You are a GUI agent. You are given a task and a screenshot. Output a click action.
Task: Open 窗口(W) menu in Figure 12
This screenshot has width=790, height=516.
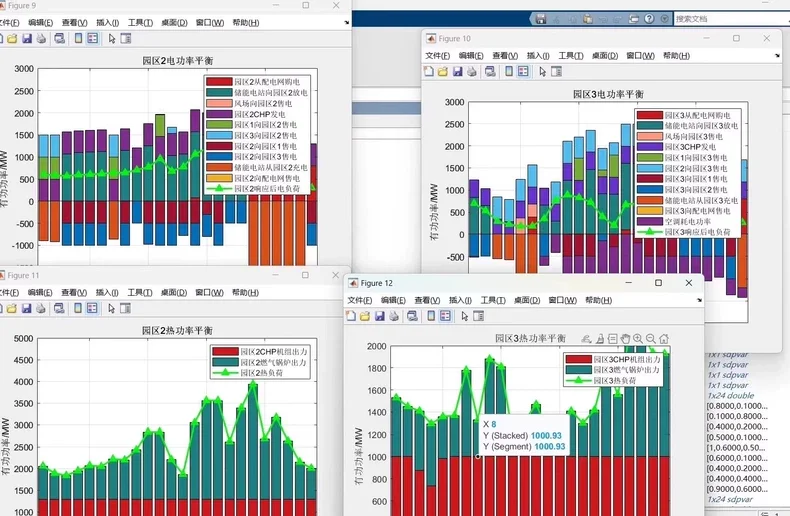[x=562, y=300]
